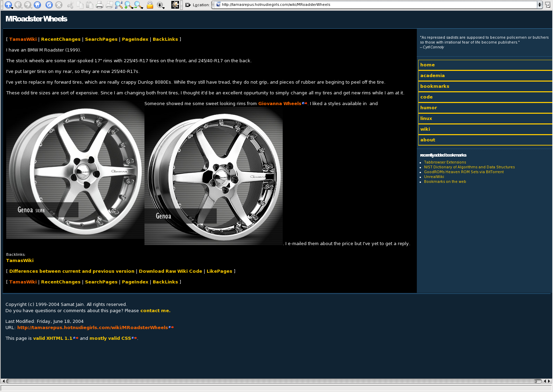Click the Back navigation arrow icon
The image size is (553, 392).
pyautogui.click(x=18, y=5)
